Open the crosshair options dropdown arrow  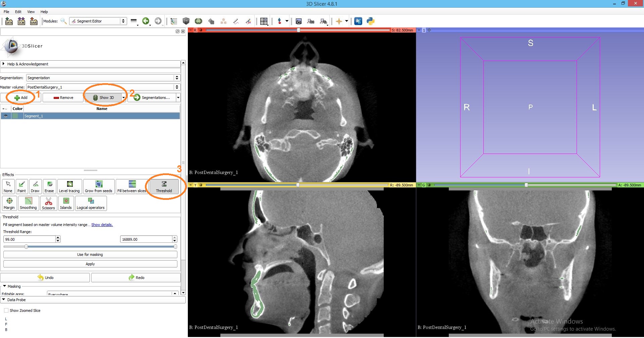346,21
